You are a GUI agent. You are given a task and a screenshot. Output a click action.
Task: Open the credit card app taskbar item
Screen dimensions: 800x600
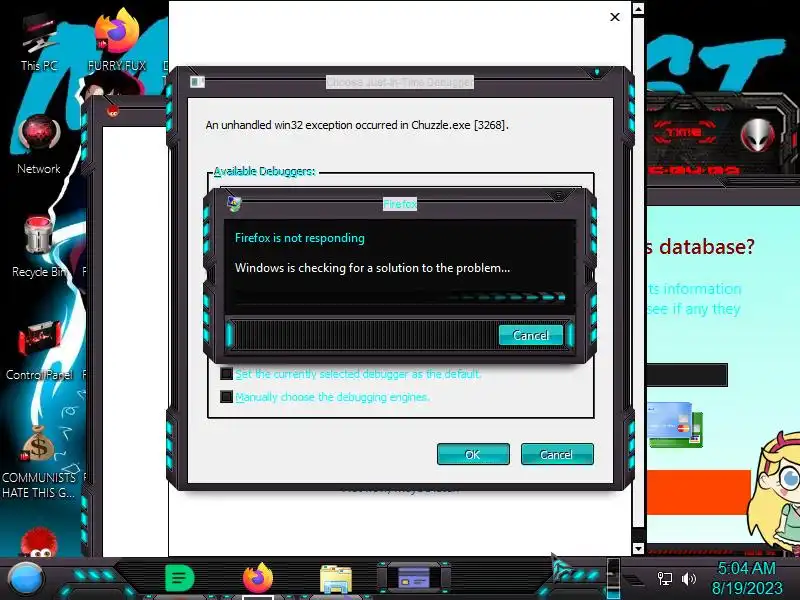click(x=414, y=580)
